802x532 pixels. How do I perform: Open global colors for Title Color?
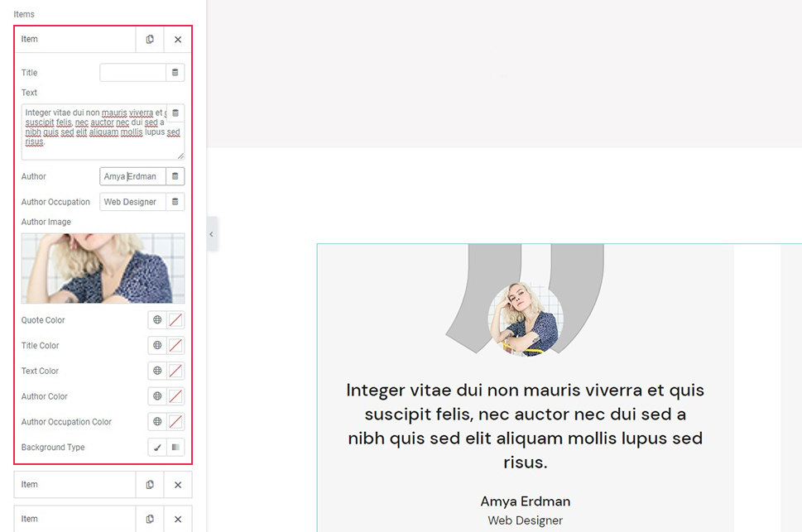point(157,346)
